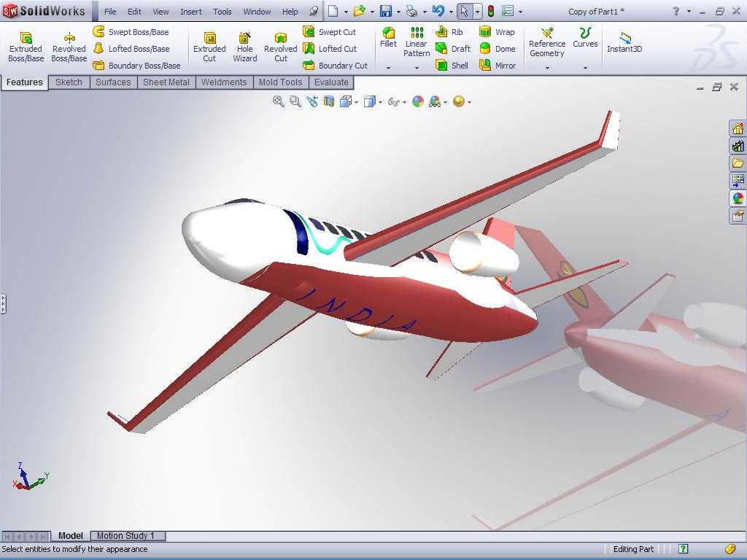Toggle the Select cursor tool
Image resolution: width=747 pixels, height=560 pixels.
click(x=465, y=11)
